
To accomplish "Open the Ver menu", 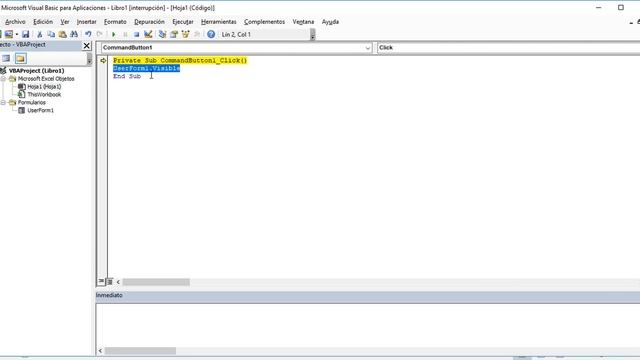I will point(64,22).
